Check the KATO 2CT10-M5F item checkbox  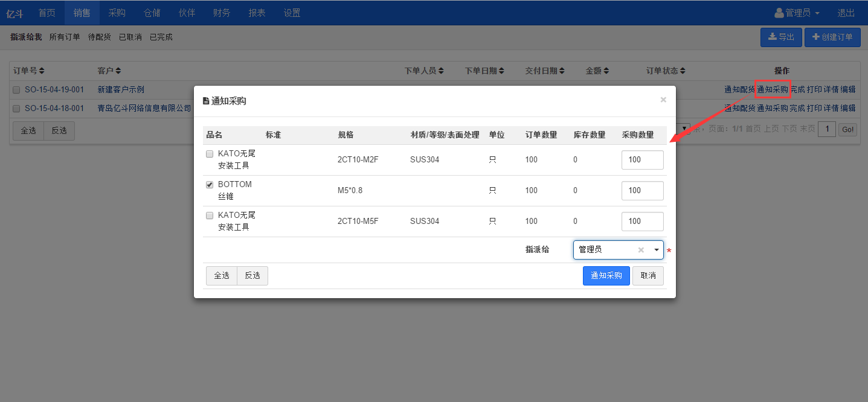[x=210, y=215]
